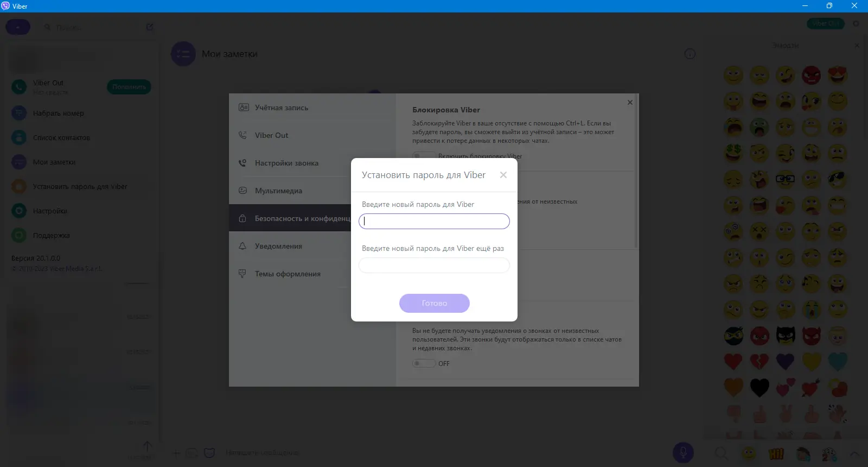Viewport: 868px width, 467px height.
Task: Click the Готово button
Action: 435,303
